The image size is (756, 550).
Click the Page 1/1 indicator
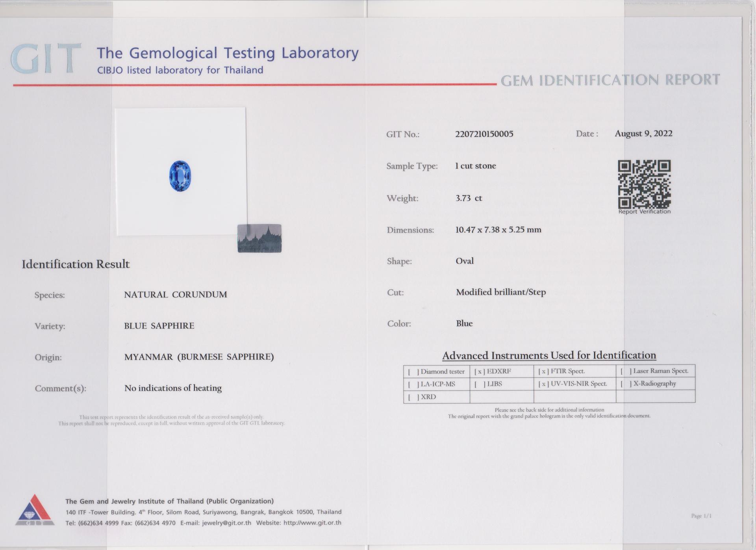(x=701, y=516)
